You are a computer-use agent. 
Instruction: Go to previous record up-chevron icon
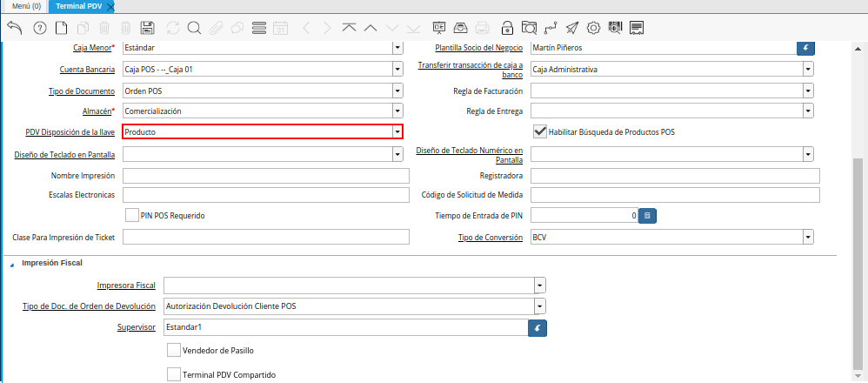tap(371, 28)
